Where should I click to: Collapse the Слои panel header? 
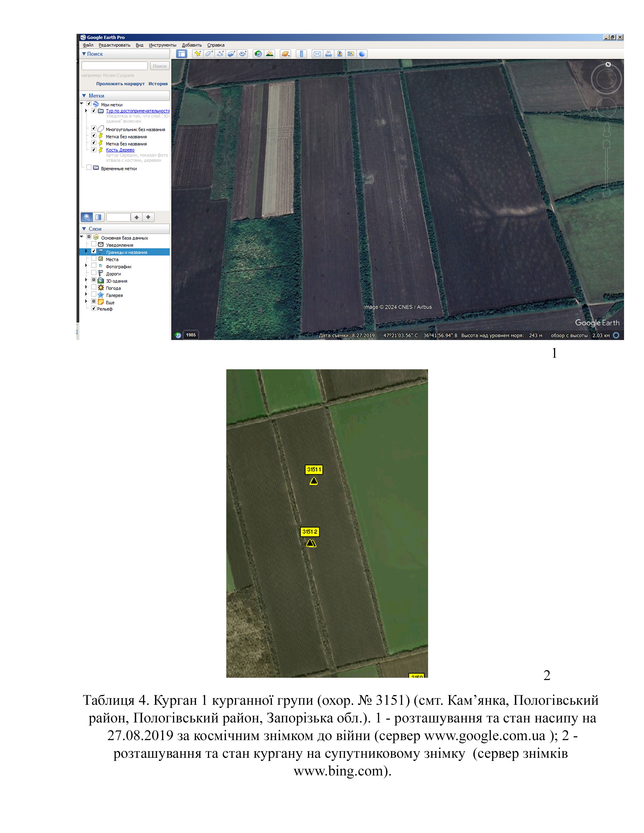(x=84, y=229)
